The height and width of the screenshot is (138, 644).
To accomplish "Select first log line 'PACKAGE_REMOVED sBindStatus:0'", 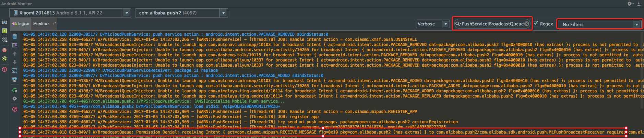I will click(x=176, y=34).
